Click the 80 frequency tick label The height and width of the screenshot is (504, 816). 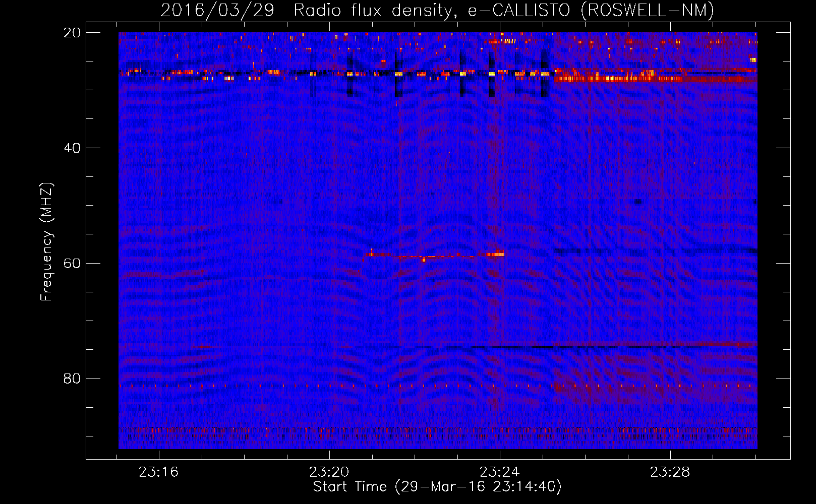pyautogui.click(x=72, y=379)
